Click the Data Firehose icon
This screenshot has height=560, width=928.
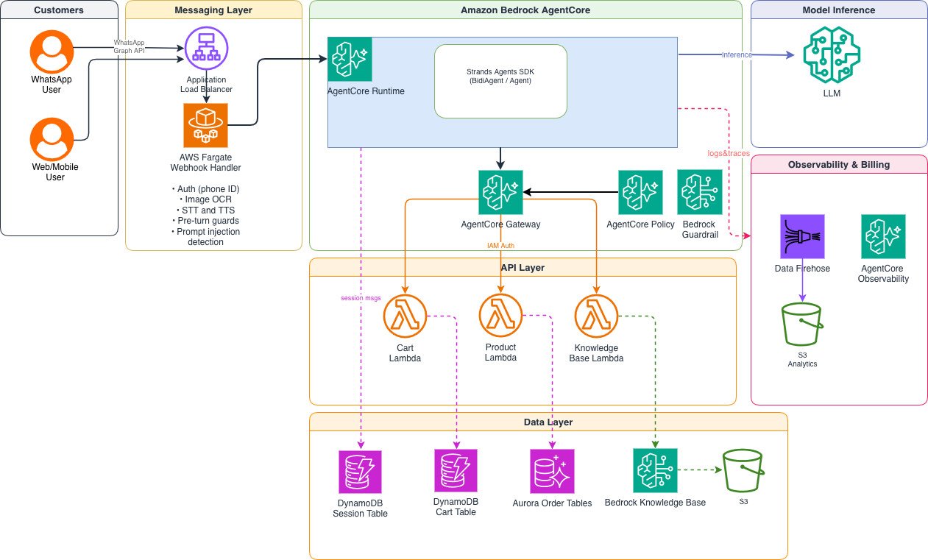pos(802,236)
